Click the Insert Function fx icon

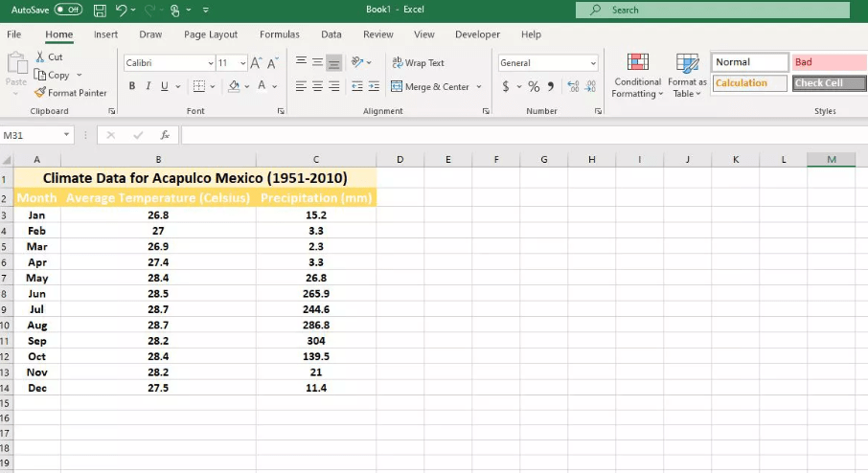pos(165,135)
